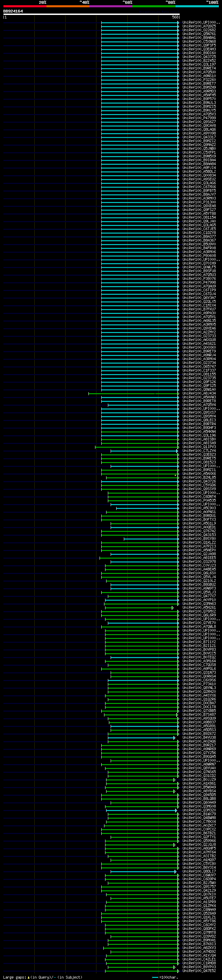
Task: Click the red ~20% identity legend segment
Action: coord(25,7)
